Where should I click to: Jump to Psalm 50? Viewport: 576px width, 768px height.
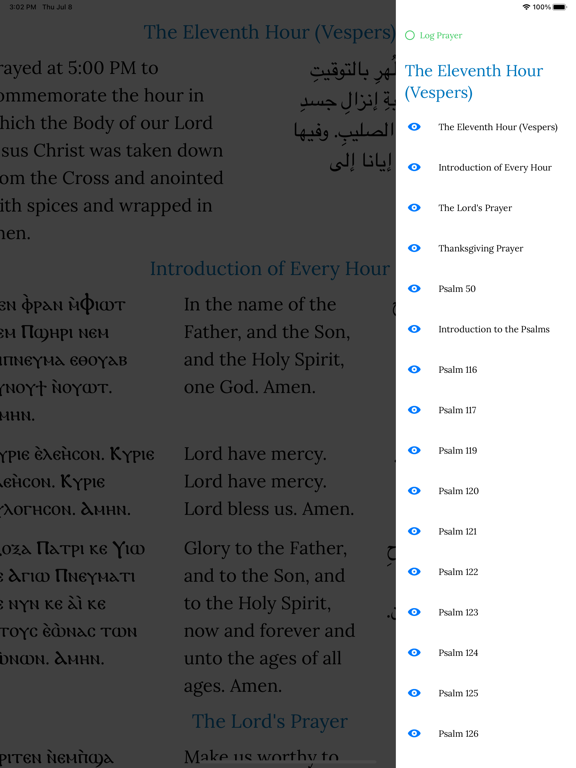coord(457,289)
